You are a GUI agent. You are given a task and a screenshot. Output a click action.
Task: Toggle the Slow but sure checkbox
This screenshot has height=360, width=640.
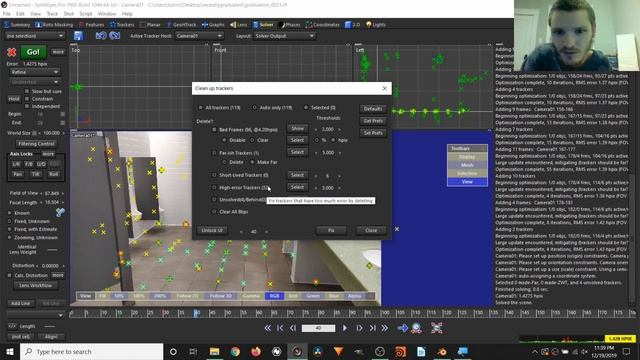[x=27, y=91]
